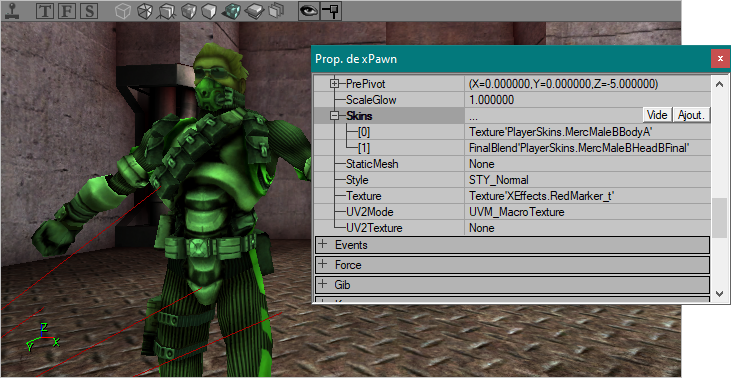Click value Texture'PlayerSkins.MercMaleBBodyA'

click(560, 132)
